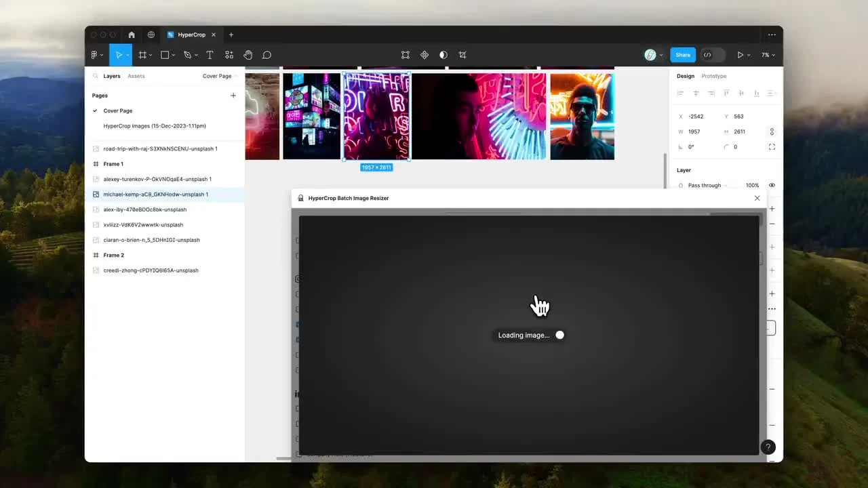Expand the Cover Page dropdown
868x488 pixels.
[x=218, y=76]
